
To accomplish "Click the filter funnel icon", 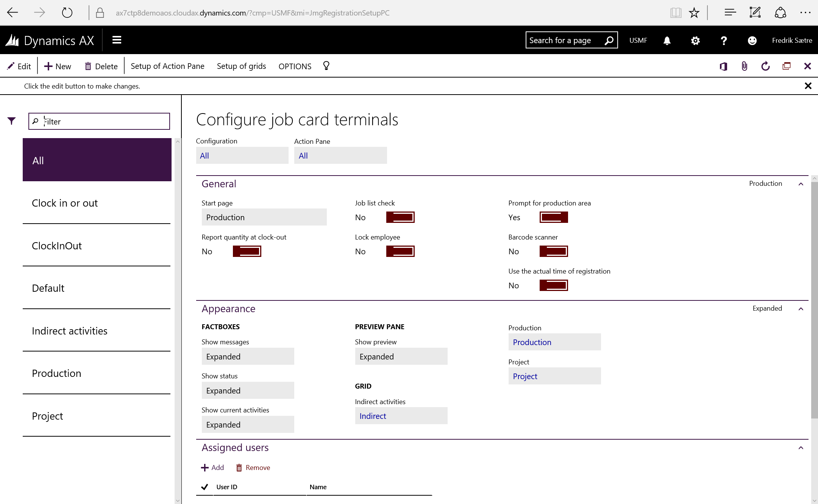I will coord(11,121).
